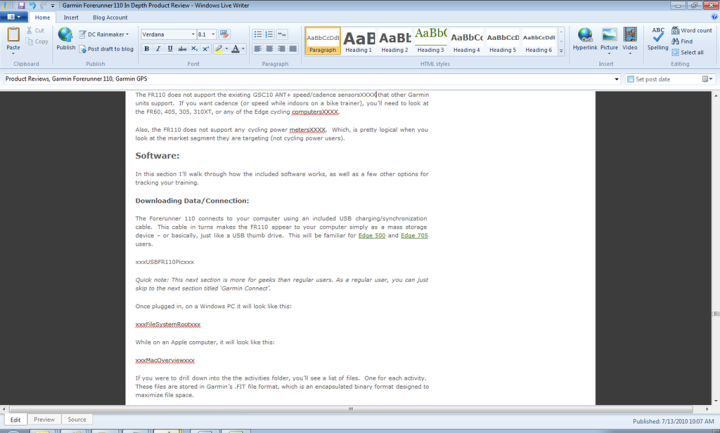Clear formatting with the eraser icon
This screenshot has width=720, height=433.
(224, 34)
